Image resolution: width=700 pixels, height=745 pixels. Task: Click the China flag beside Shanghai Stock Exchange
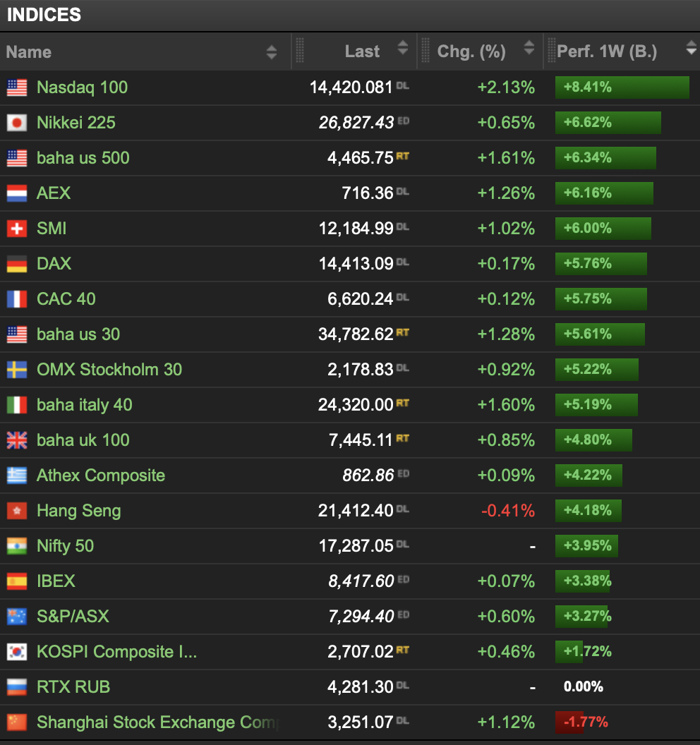(x=17, y=722)
